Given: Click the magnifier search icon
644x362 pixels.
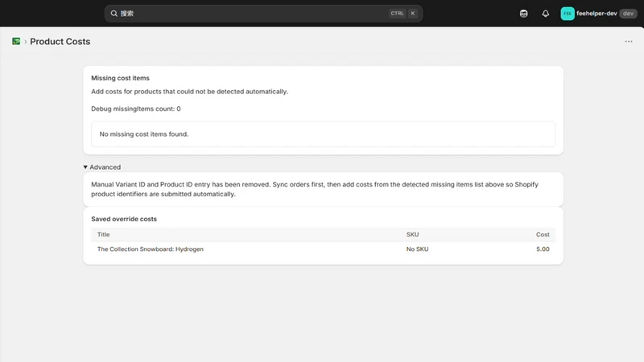Looking at the screenshot, I should (114, 14).
